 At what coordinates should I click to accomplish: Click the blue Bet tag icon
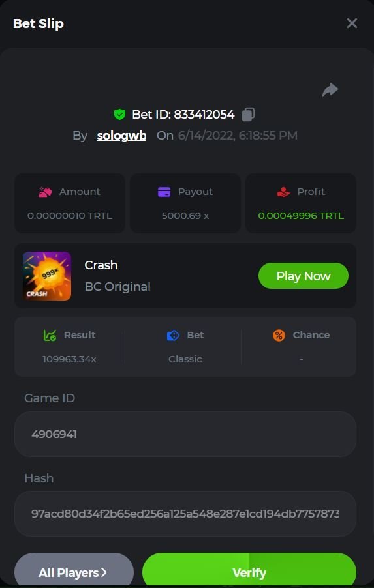pyautogui.click(x=173, y=335)
